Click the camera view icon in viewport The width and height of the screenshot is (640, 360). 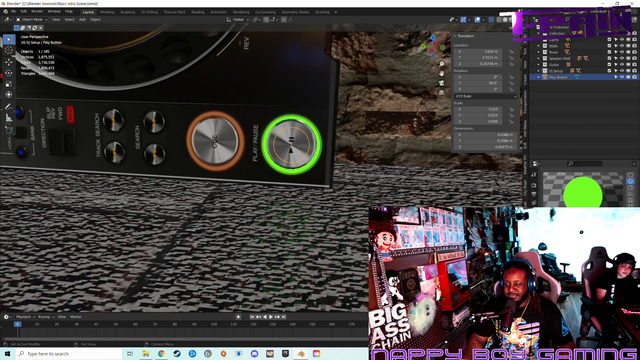point(442,83)
